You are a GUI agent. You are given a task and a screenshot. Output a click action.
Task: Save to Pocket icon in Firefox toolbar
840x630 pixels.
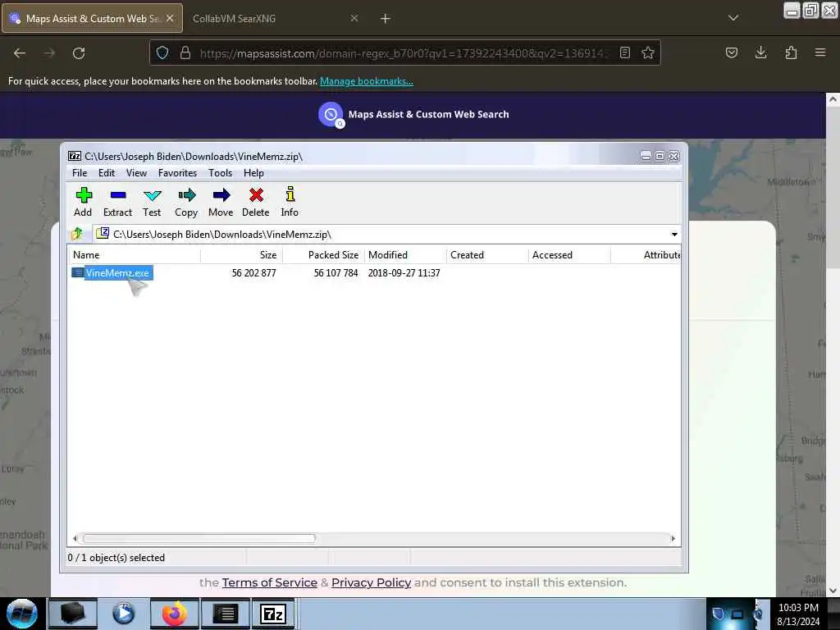click(731, 52)
